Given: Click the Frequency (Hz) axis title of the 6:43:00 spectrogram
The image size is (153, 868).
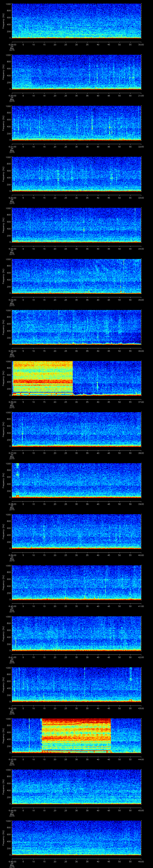Looking at the screenshot, I should [x=3, y=736].
